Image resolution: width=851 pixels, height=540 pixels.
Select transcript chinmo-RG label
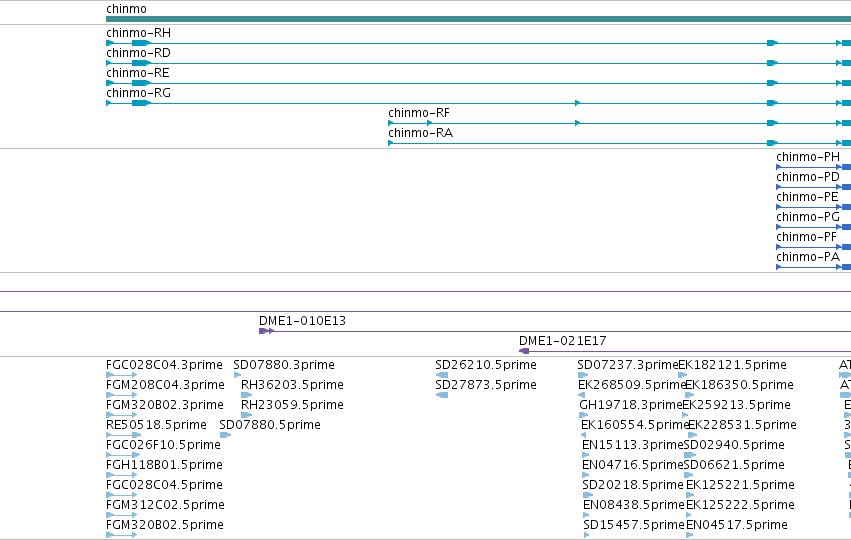coord(138,93)
